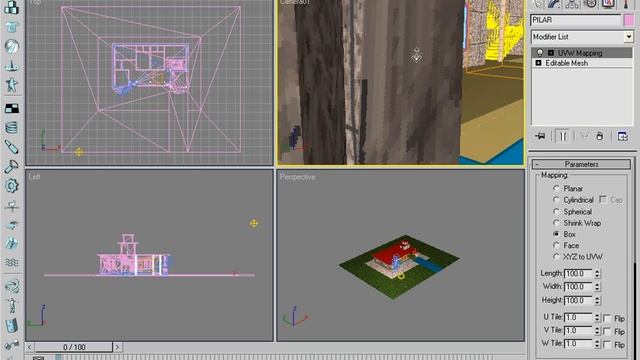Viewport: 640px width, 360px height.
Task: Click the teapot icon in the left toolbar
Action: [11, 27]
